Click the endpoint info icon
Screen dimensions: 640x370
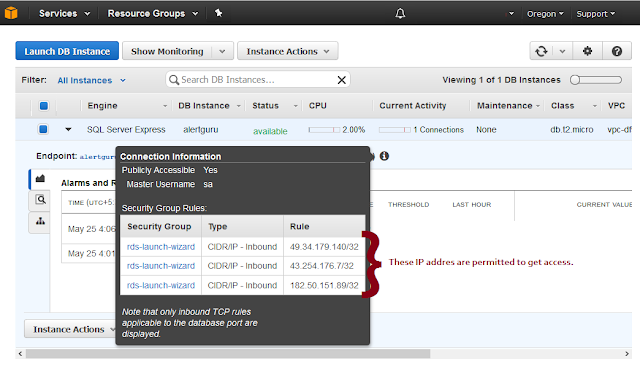[384, 156]
